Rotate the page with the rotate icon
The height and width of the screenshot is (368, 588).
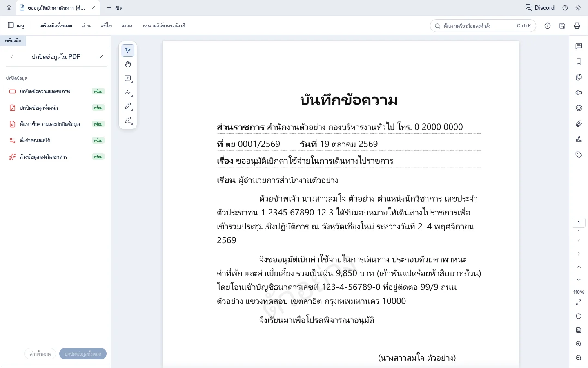579,316
